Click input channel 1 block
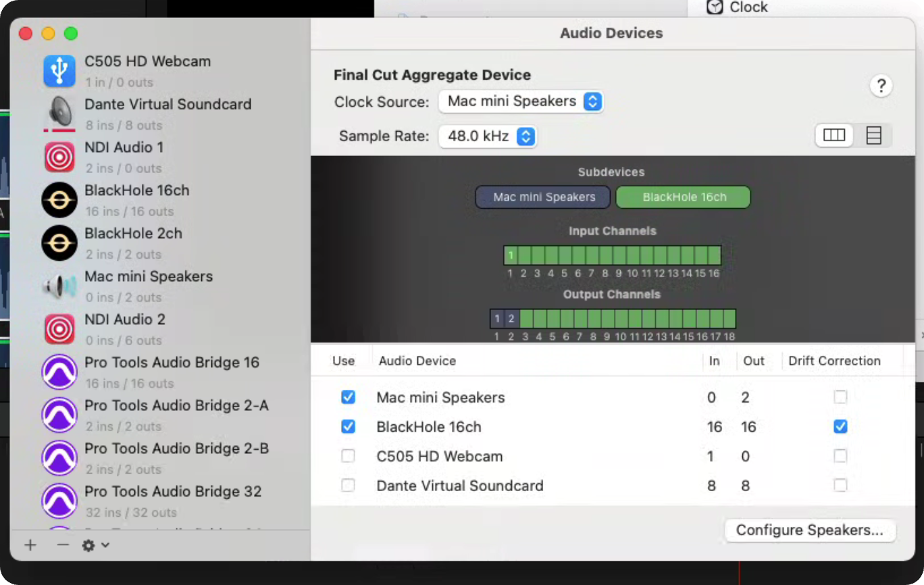This screenshot has height=585, width=924. pos(511,255)
